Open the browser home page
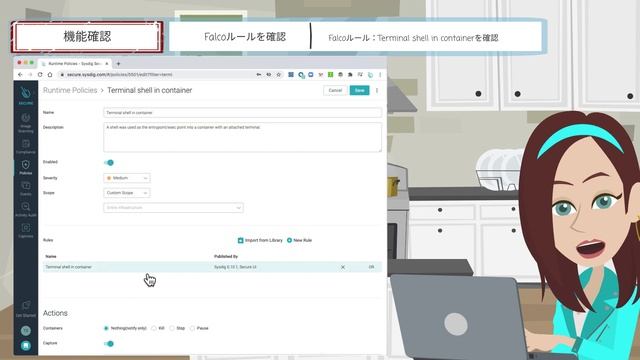This screenshot has width=640, height=360. tap(50, 75)
